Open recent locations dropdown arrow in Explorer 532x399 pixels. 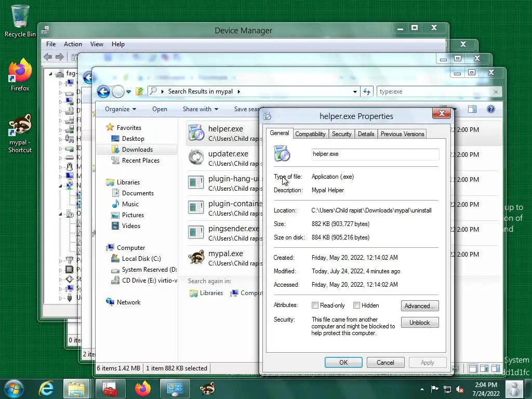coord(129,91)
